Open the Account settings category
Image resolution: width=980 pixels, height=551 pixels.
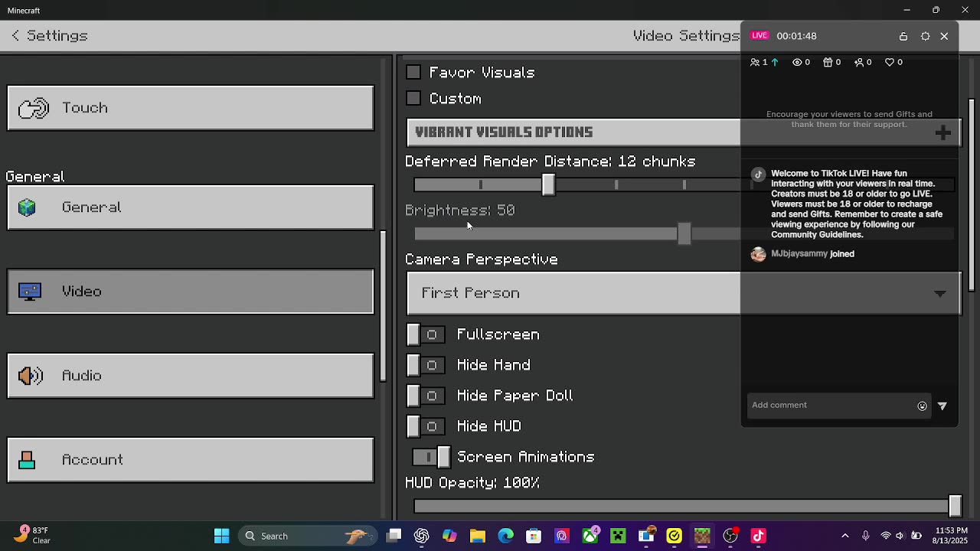click(x=191, y=460)
